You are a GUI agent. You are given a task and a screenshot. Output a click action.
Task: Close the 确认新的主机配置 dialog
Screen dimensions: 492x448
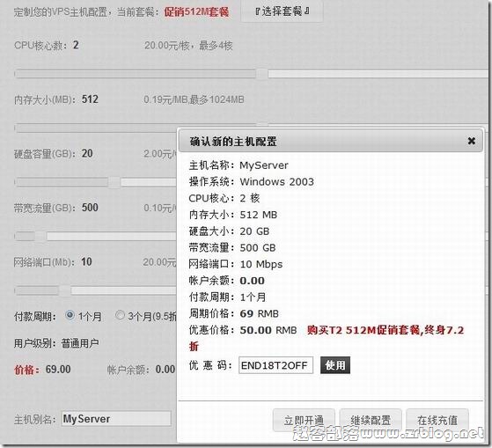471,141
